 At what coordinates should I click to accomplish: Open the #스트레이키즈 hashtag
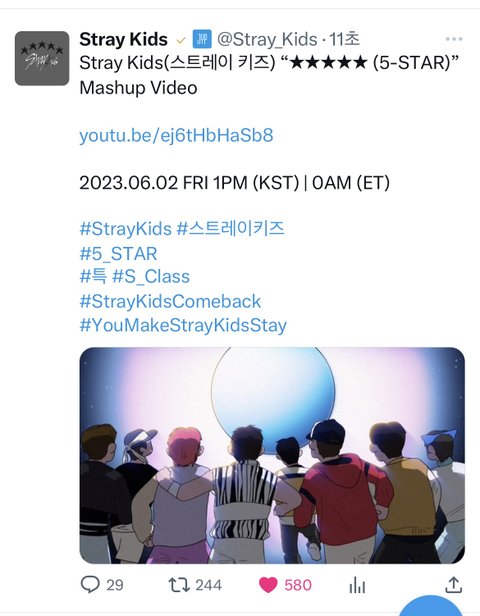[x=231, y=228]
